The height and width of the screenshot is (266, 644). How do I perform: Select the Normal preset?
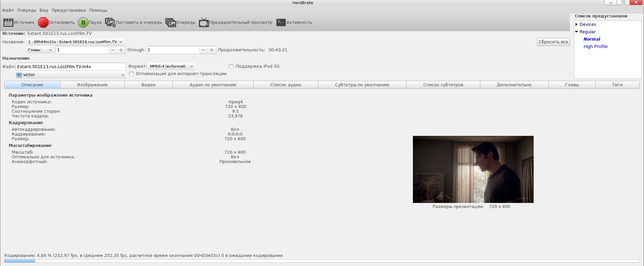(x=592, y=39)
